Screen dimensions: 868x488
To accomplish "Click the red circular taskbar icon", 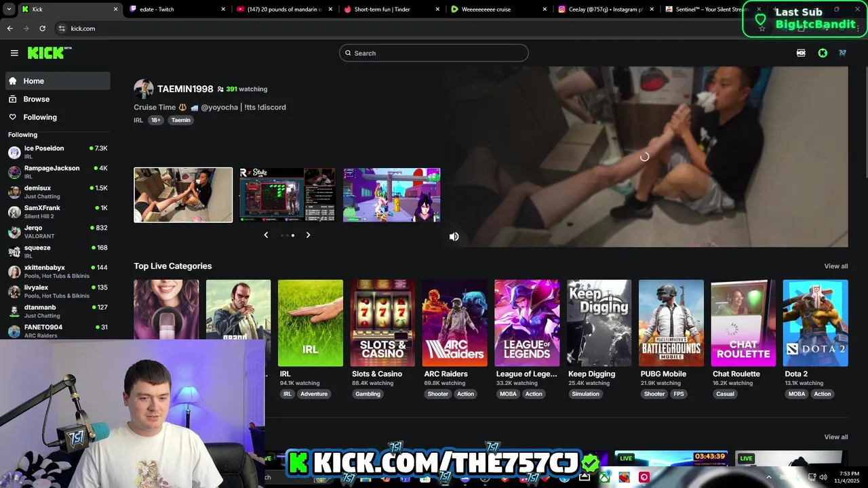I will [644, 477].
